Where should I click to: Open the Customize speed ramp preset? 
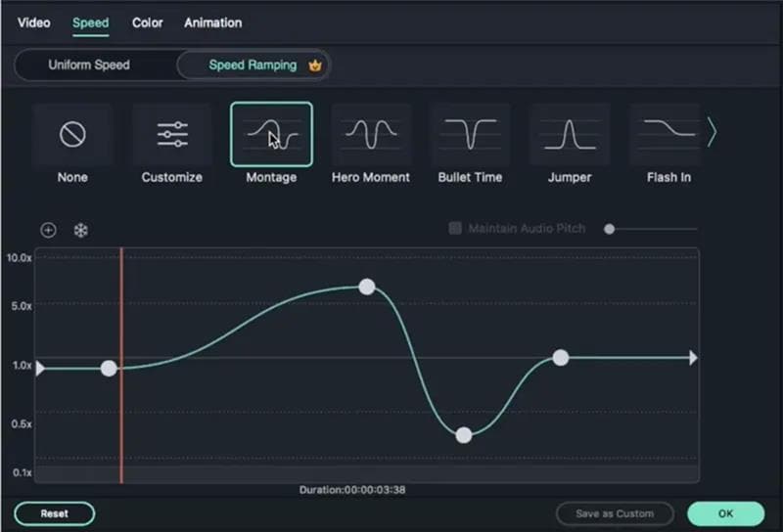coord(172,134)
